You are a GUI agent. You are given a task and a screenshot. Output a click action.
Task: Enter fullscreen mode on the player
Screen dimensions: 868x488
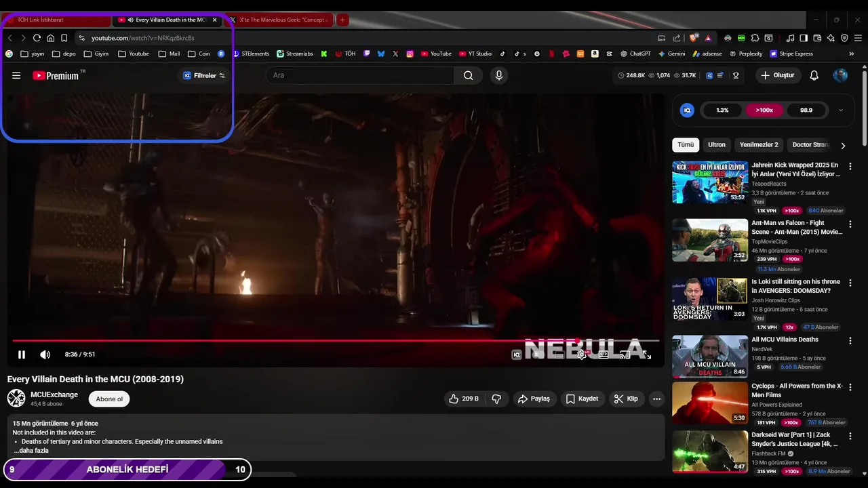point(647,354)
